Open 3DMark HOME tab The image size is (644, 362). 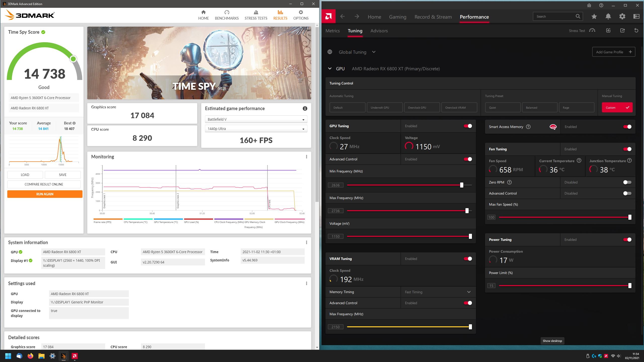(x=204, y=15)
